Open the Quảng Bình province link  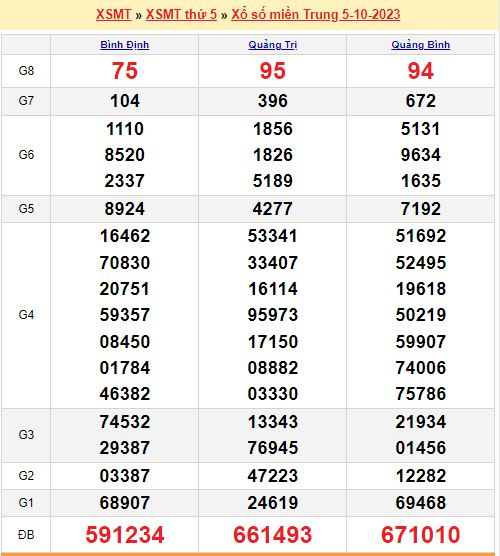coord(421,45)
